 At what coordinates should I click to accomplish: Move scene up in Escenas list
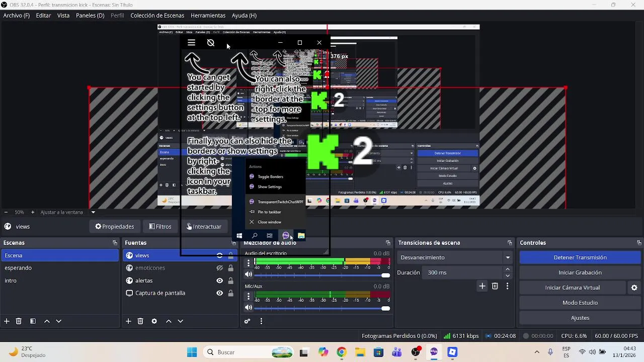[47, 321]
